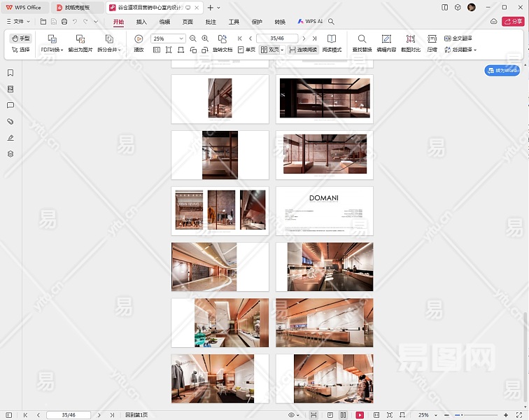The height and width of the screenshot is (420, 529).
Task: Toggle 连续阅读 continuous reading mode
Action: click(303, 50)
